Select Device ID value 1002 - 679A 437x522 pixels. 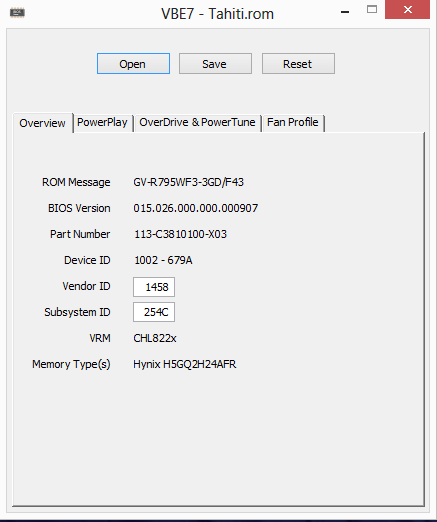[x=163, y=260]
